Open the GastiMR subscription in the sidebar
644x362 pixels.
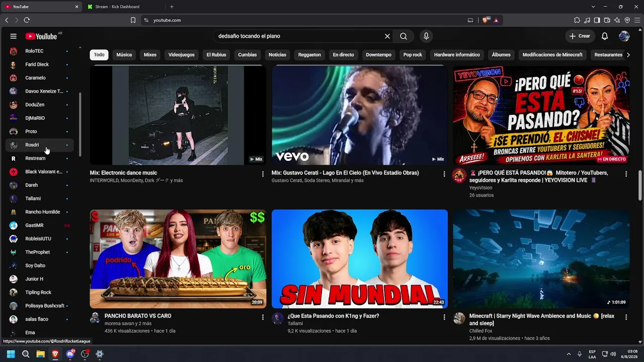(x=39, y=225)
